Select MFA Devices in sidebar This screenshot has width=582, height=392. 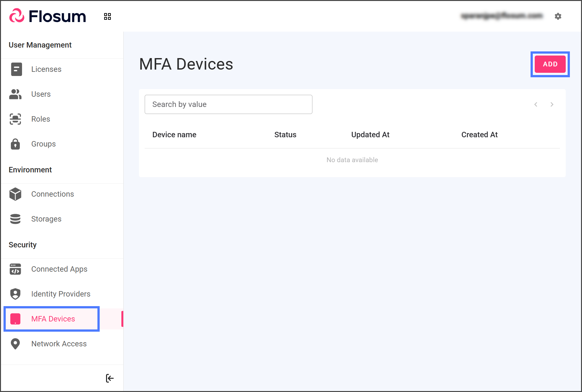[x=53, y=319]
